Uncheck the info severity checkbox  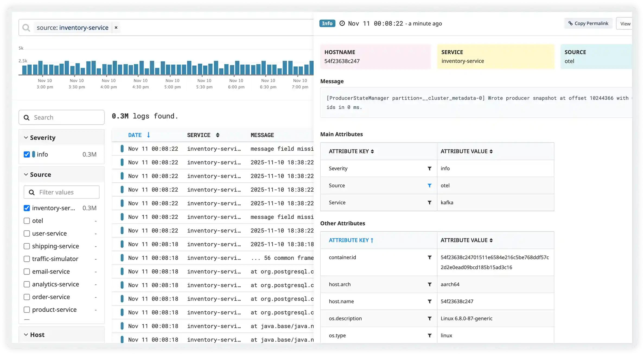27,154
